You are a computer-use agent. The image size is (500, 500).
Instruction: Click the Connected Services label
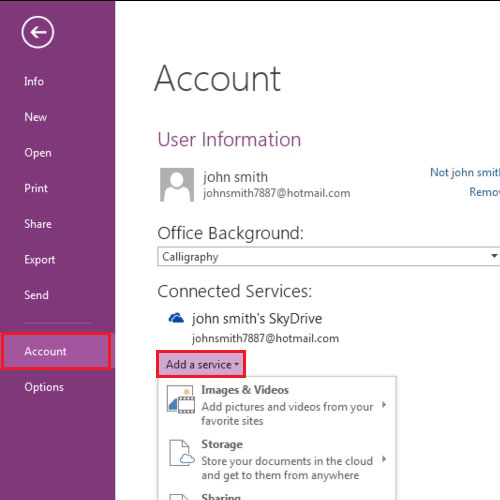[x=235, y=291]
